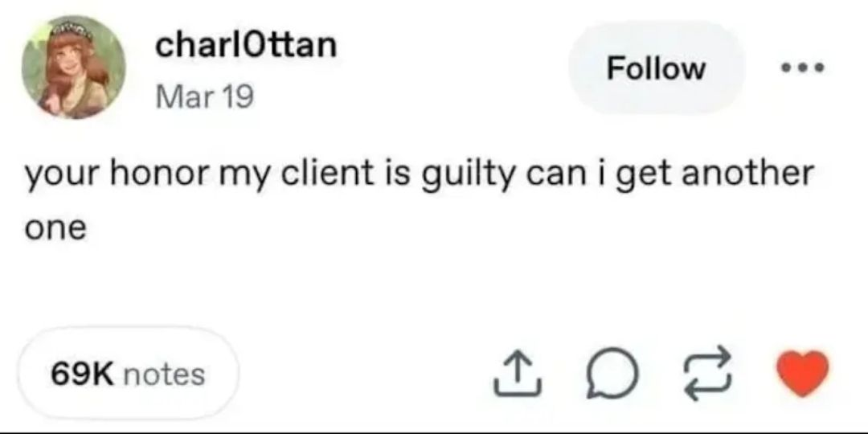Click the word "one" ending the post
The height and width of the screenshot is (434, 868).
(x=55, y=229)
